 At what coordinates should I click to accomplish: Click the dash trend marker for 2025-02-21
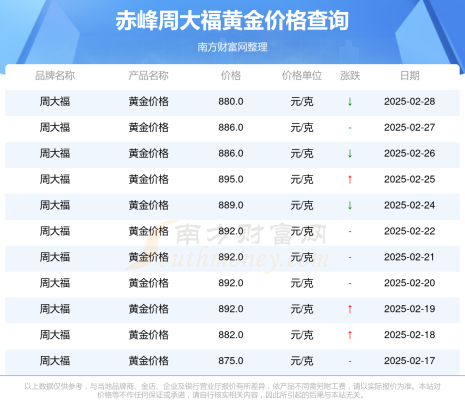click(x=350, y=257)
